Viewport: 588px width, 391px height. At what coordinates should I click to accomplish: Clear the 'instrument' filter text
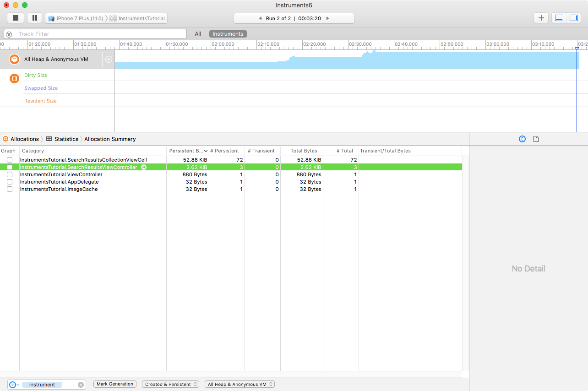click(81, 385)
